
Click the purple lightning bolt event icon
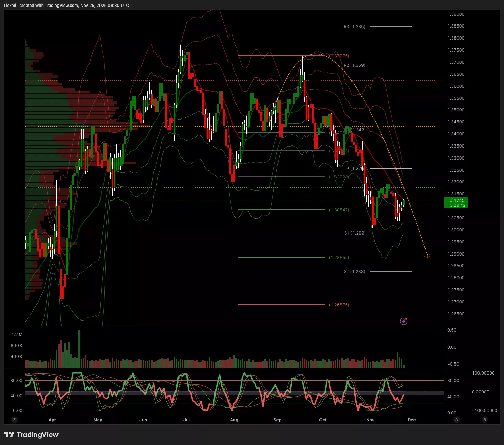coord(403,322)
